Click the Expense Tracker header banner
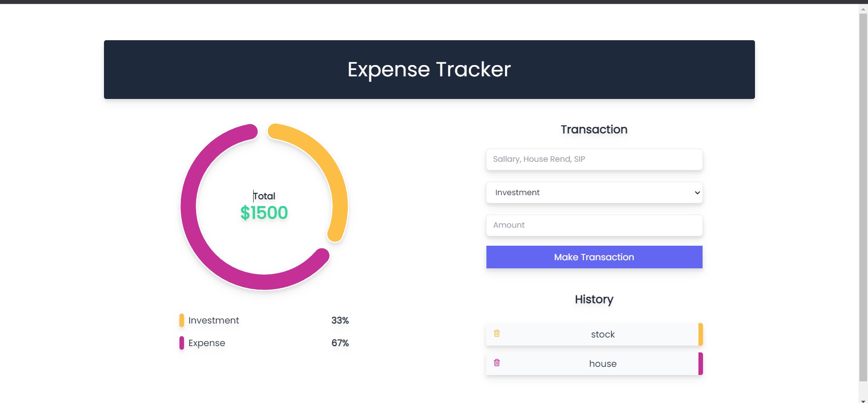The height and width of the screenshot is (403, 868). [429, 69]
